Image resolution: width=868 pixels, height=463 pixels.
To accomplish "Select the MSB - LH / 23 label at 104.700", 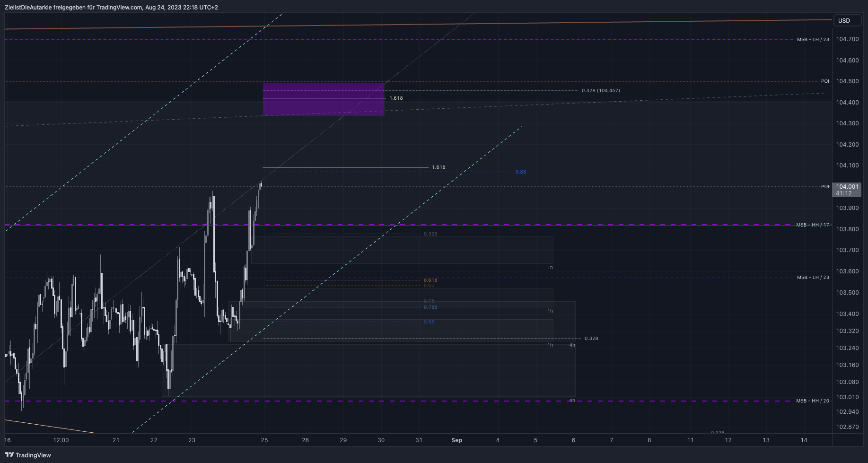I will point(813,40).
